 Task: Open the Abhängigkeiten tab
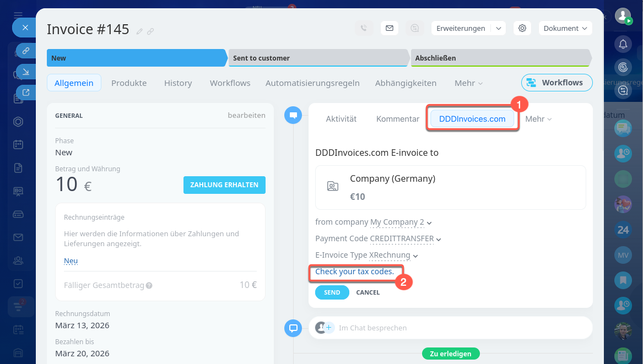click(406, 83)
